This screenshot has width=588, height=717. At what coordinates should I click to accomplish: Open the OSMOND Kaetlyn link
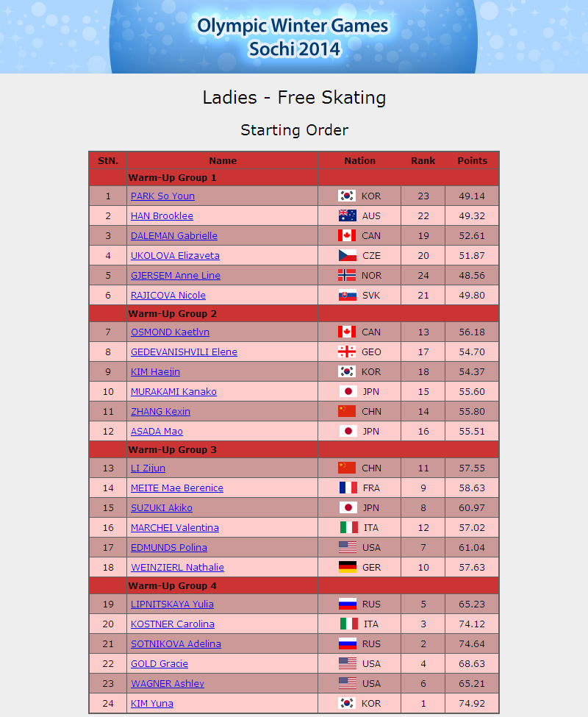170,332
